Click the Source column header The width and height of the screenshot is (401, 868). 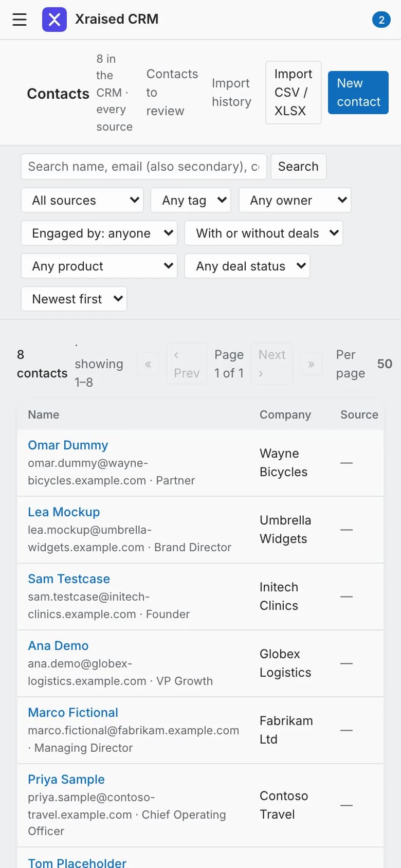pos(359,414)
